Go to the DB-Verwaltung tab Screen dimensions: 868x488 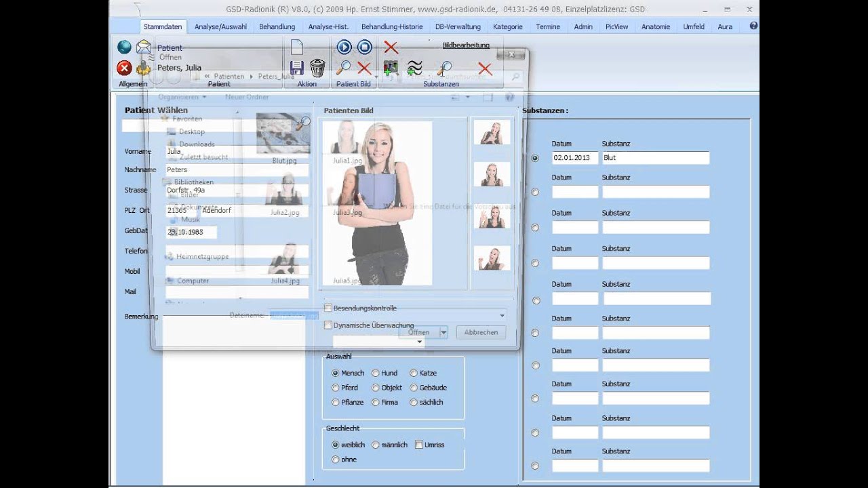458,26
